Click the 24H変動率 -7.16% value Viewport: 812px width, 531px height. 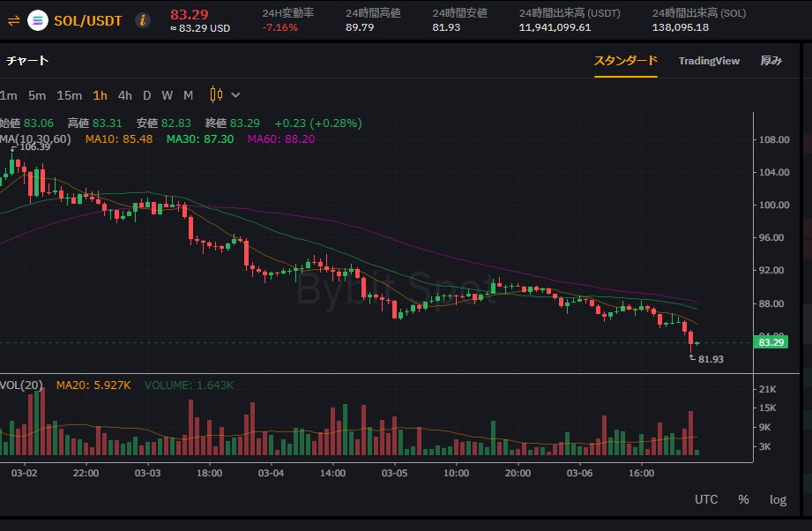click(x=280, y=27)
